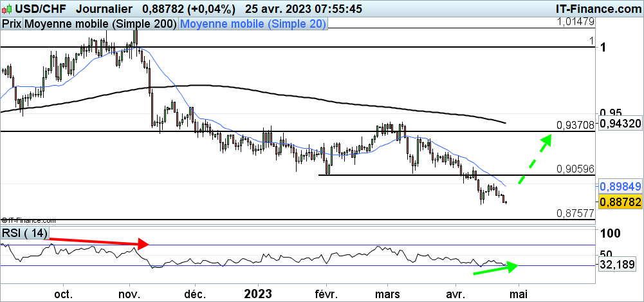Click the 0,93708 horizontal level label

[575, 124]
